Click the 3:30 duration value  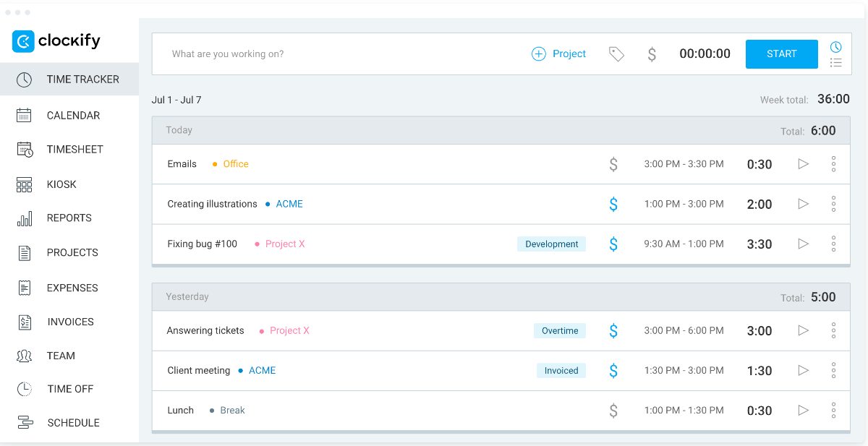coord(759,244)
